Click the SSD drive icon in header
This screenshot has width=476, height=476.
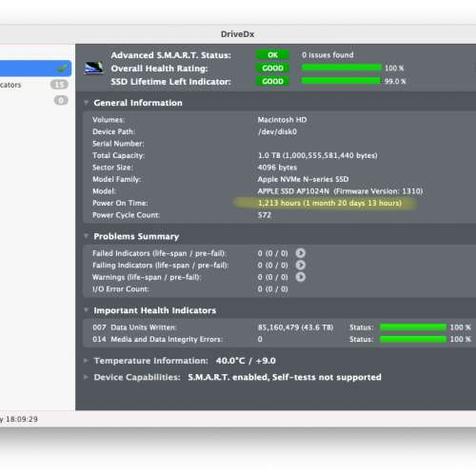(x=93, y=68)
